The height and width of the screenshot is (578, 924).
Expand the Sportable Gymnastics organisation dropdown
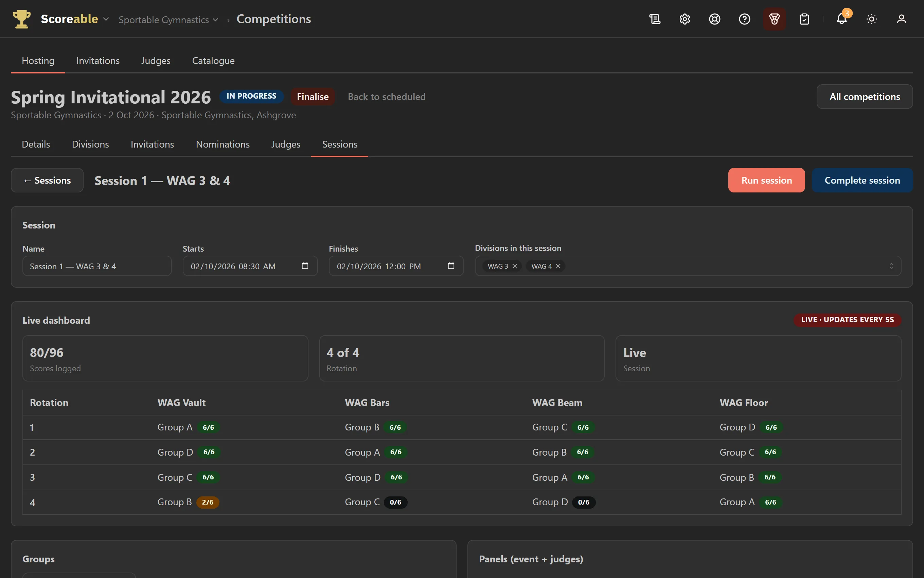(168, 19)
